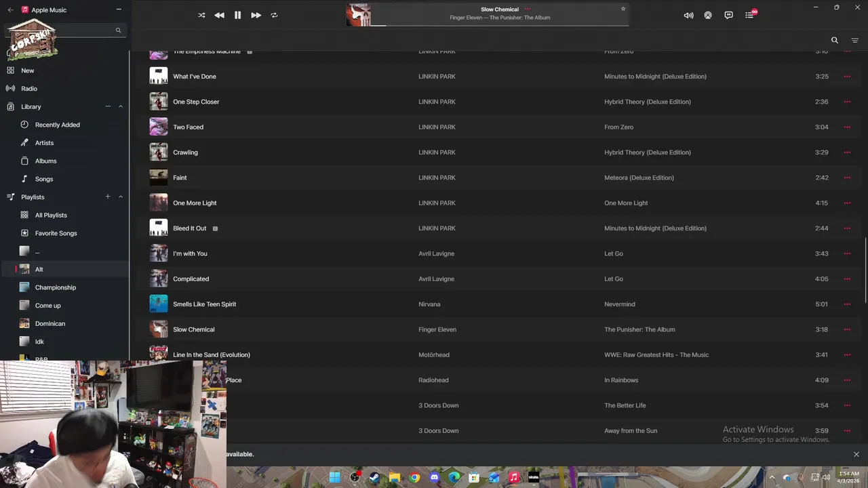Click the What I've Done album artwork

[x=159, y=77]
